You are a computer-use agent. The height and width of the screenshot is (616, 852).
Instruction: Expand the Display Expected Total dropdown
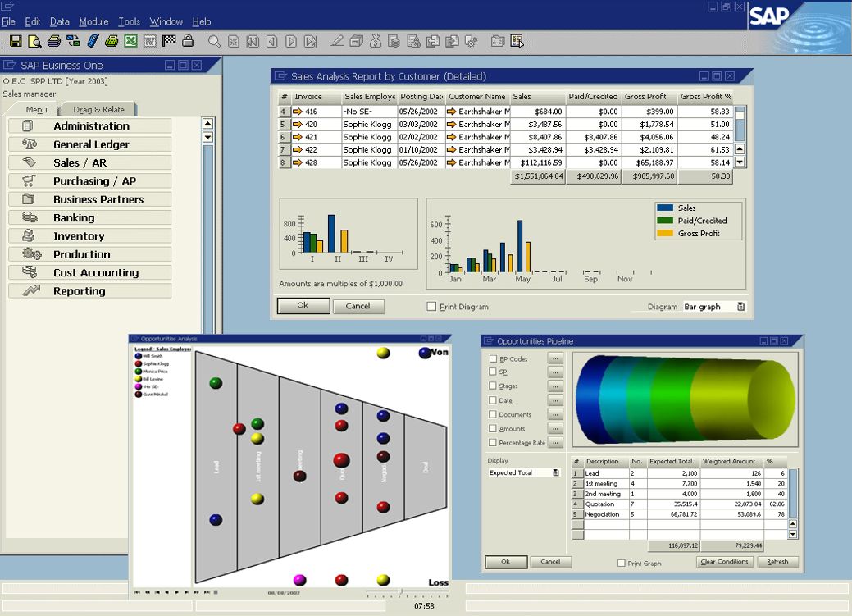point(556,473)
